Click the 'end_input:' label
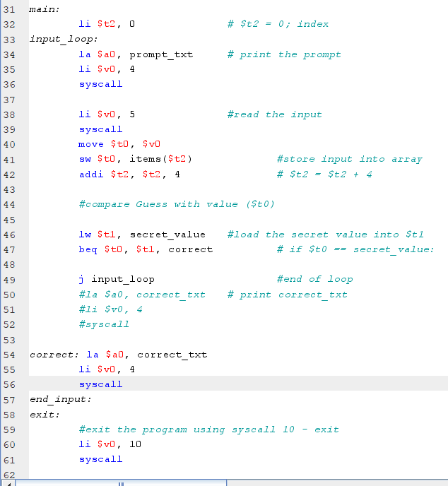This screenshot has width=448, height=486. pyautogui.click(x=61, y=400)
